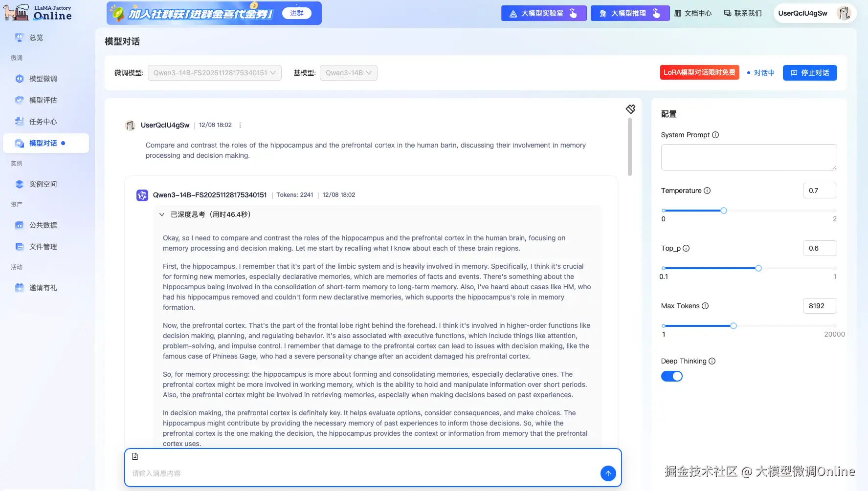Open the 基模型 Qwen3-14B dropdown
868x491 pixels.
pyautogui.click(x=349, y=73)
